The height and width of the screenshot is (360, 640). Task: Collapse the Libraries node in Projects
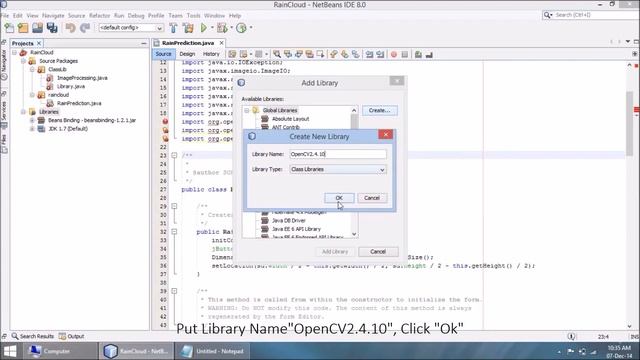(x=23, y=112)
